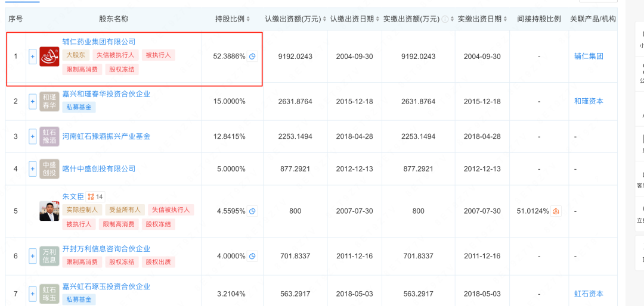Expand the 嘉兴和瑾春华投资合伙企业 row
This screenshot has width=644, height=306.
33,101
